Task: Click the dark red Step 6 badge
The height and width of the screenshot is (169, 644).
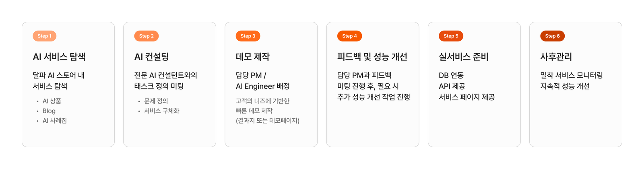Action: 552,36
